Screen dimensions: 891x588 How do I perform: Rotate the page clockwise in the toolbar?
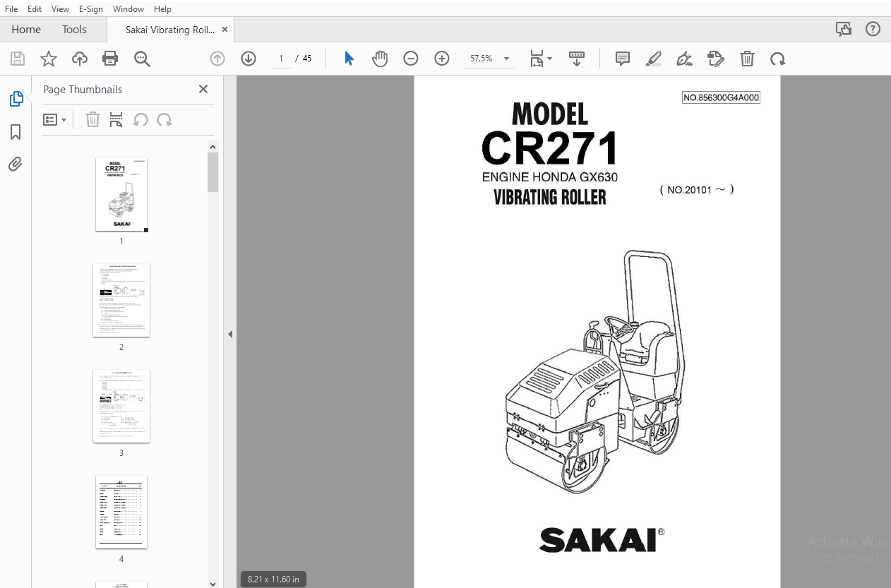[778, 59]
